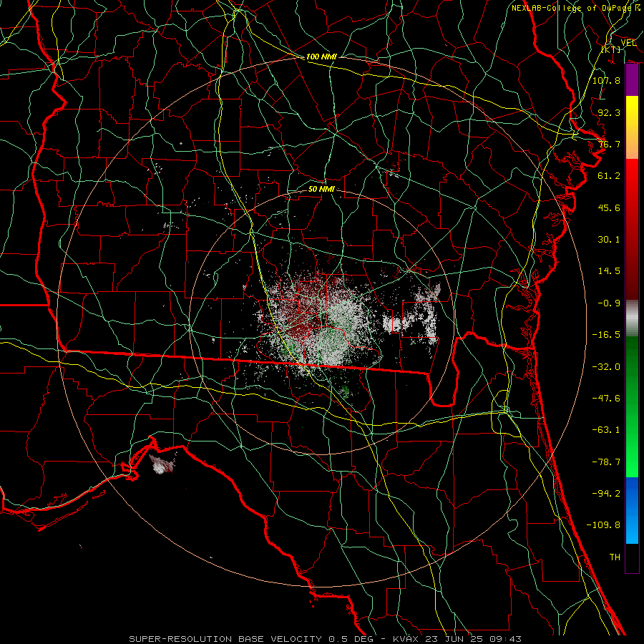Select the -63.1 legend value
This screenshot has height=644, width=644.
[606, 430]
